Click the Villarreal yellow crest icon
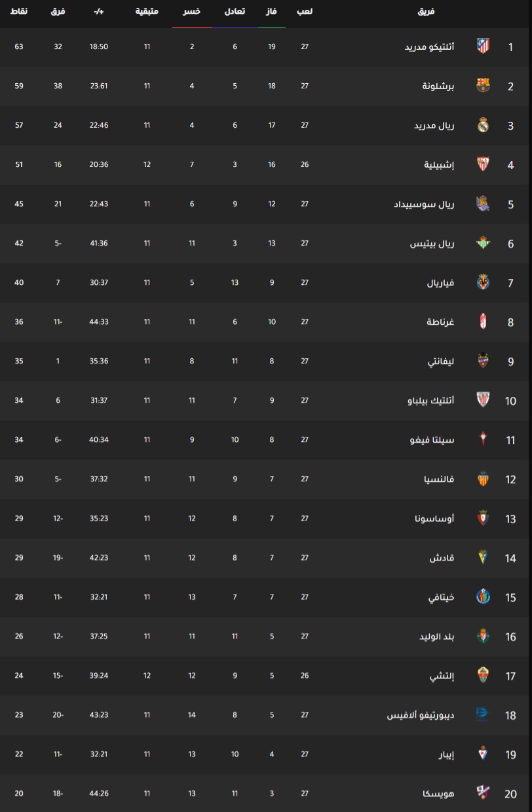532x812 pixels. pos(483,282)
